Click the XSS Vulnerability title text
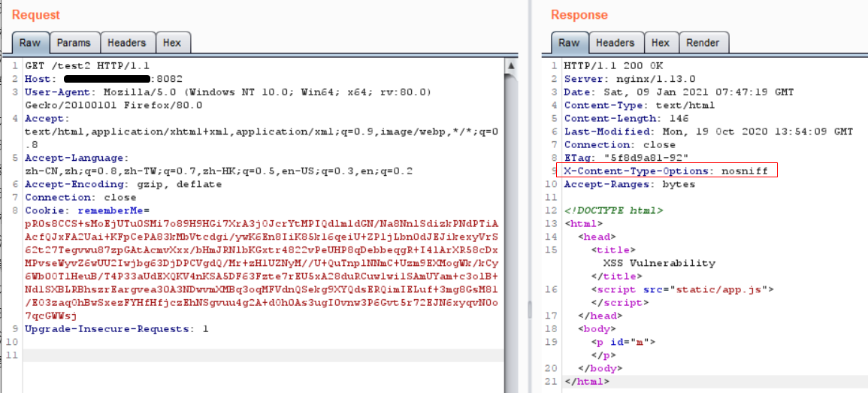868x393 pixels. 659,263
